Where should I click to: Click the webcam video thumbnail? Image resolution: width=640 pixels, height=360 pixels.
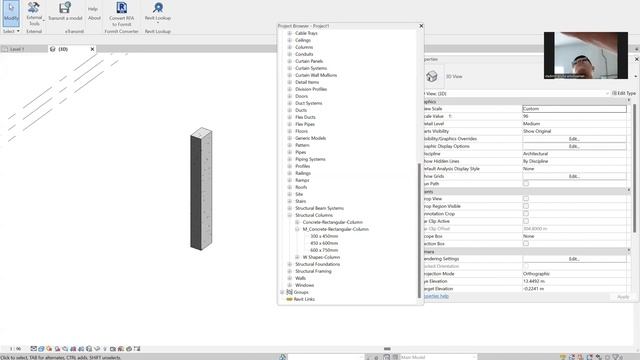click(x=586, y=56)
